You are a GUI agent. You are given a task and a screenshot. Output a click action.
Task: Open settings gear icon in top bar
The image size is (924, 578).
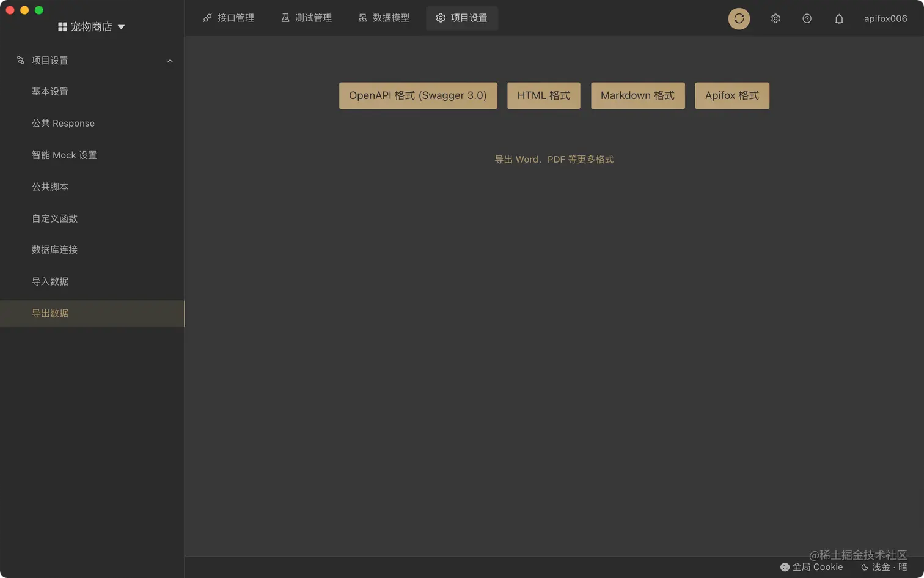tap(776, 18)
